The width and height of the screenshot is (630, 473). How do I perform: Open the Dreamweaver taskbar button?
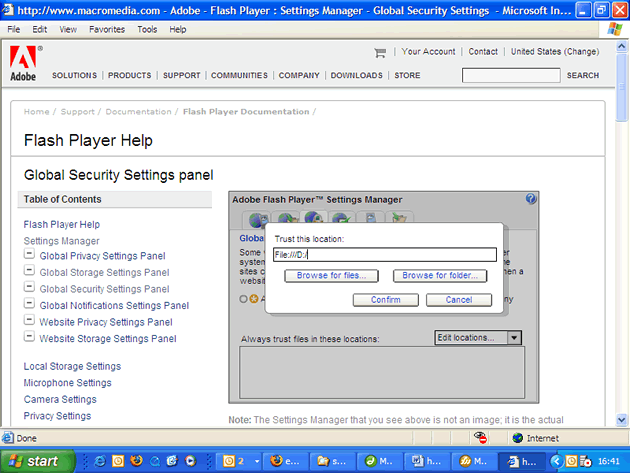pos(379,461)
